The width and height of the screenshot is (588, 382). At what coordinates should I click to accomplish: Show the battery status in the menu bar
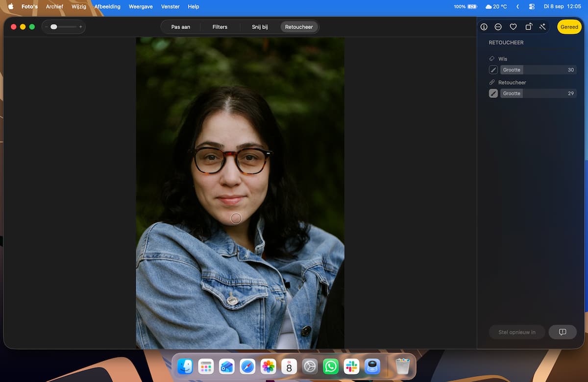tap(465, 6)
